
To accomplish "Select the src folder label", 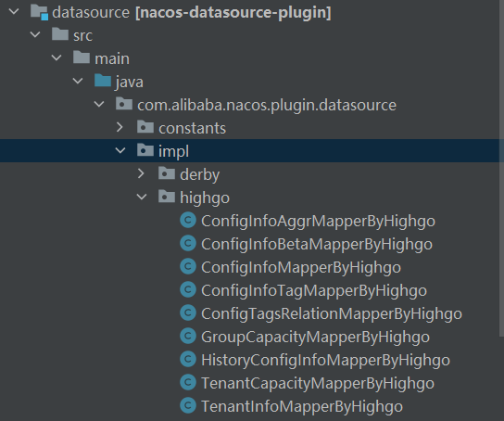I will pos(83,35).
